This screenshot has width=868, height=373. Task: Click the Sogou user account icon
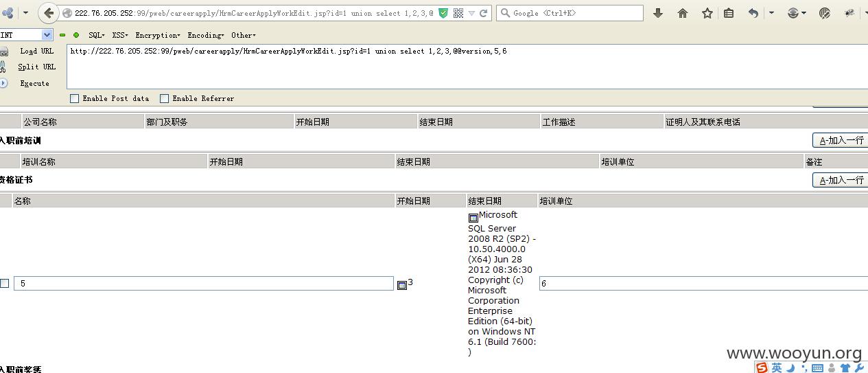pyautogui.click(x=831, y=368)
